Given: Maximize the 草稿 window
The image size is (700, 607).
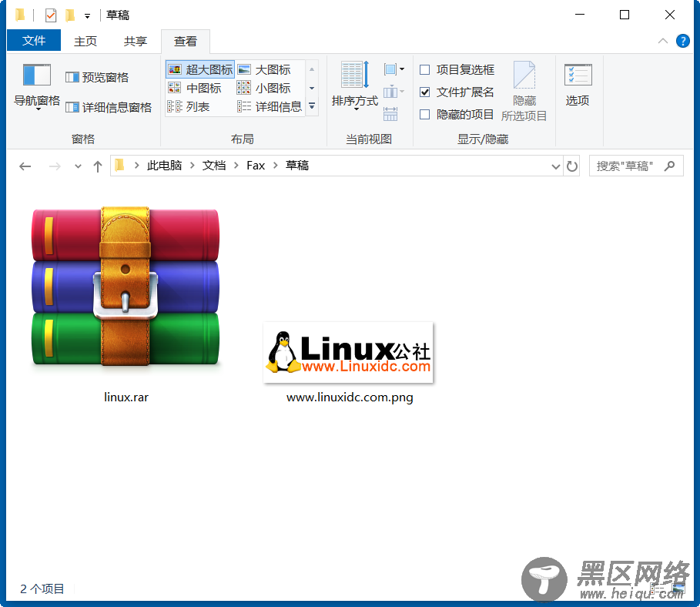Looking at the screenshot, I should pos(625,15).
